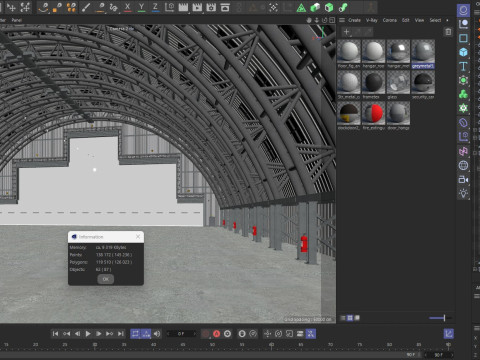Click the globe environment icon
This screenshot has height=360, width=480.
[463, 165]
